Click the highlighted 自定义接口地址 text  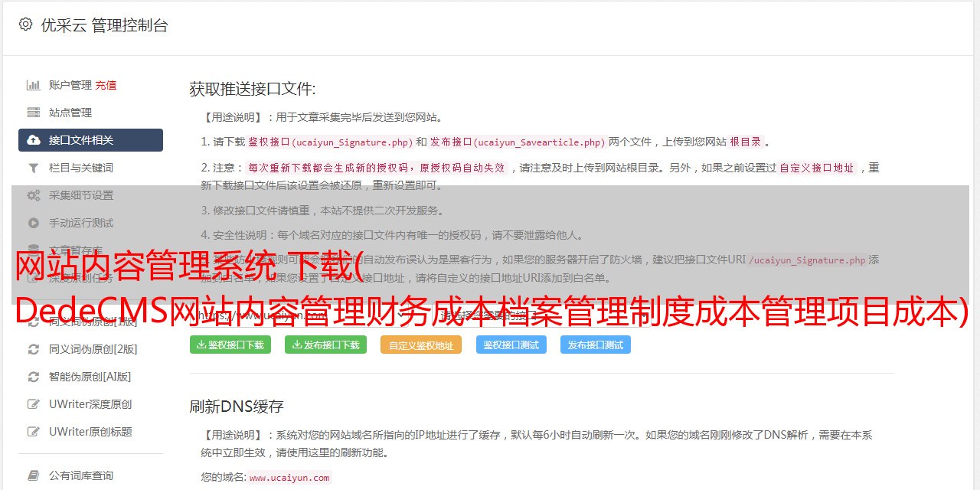817,168
